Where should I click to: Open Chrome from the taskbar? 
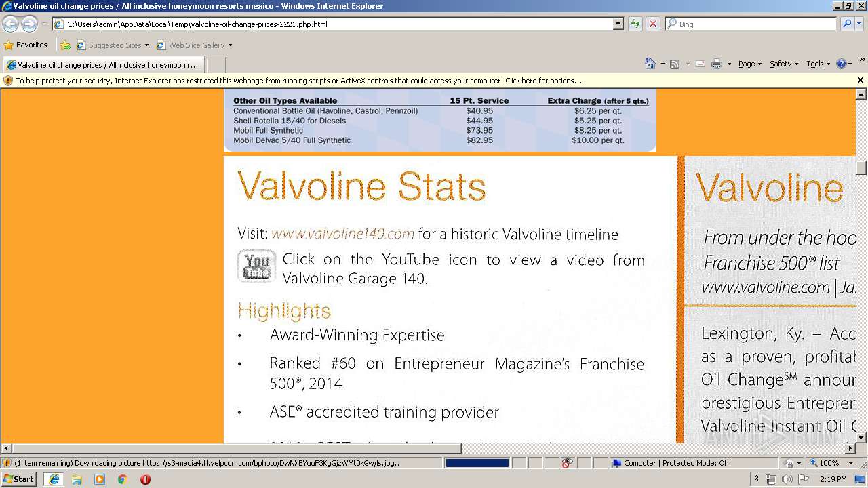(x=122, y=479)
